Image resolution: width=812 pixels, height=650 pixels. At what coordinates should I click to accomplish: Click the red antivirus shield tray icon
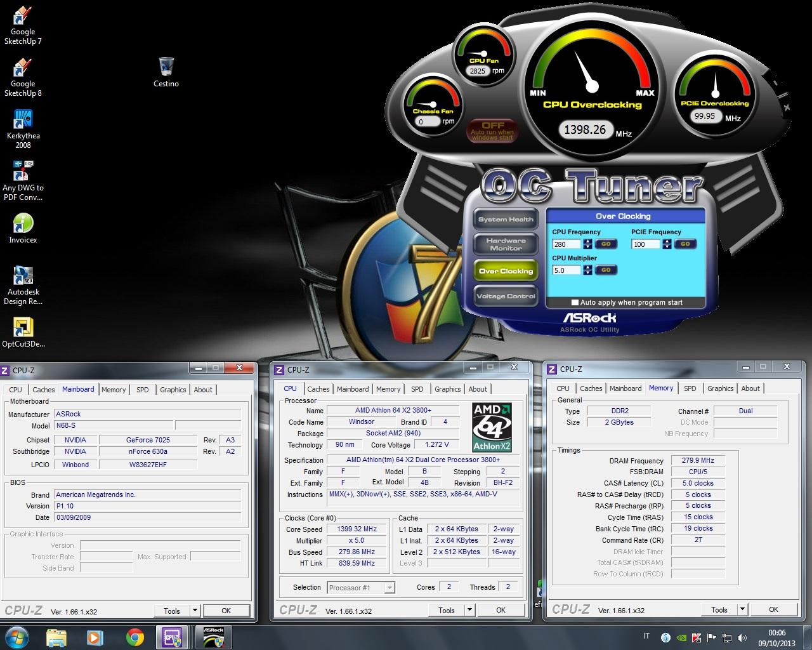point(696,637)
